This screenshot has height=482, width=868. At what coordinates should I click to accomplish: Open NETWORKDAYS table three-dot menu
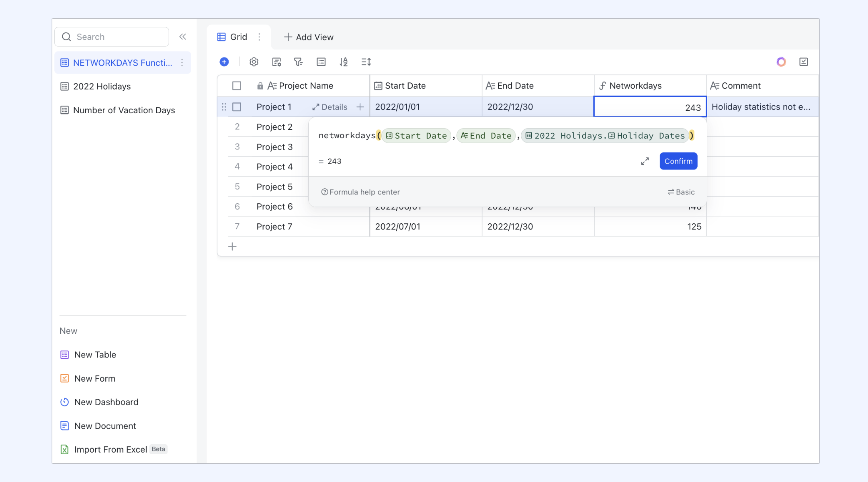(182, 63)
